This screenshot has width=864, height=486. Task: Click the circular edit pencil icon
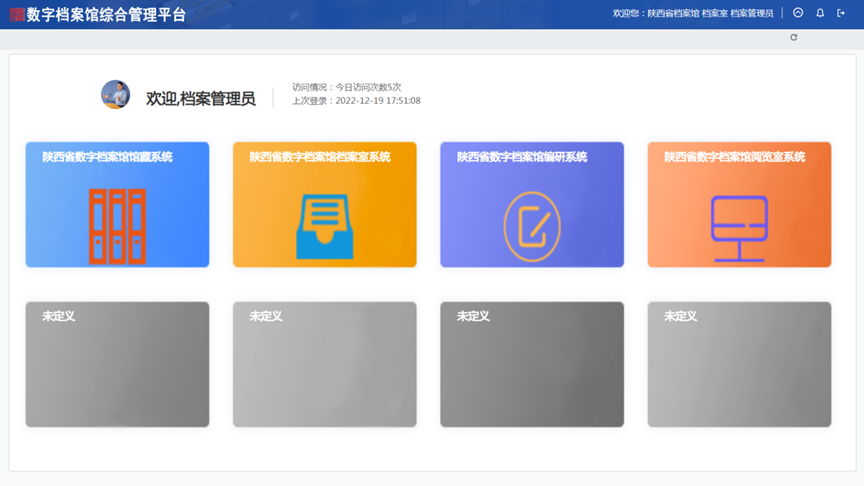tap(532, 226)
